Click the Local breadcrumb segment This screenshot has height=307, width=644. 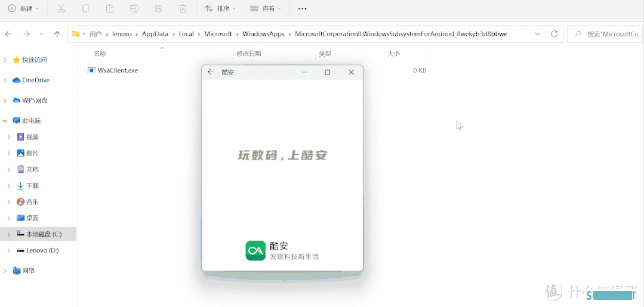[x=186, y=34]
